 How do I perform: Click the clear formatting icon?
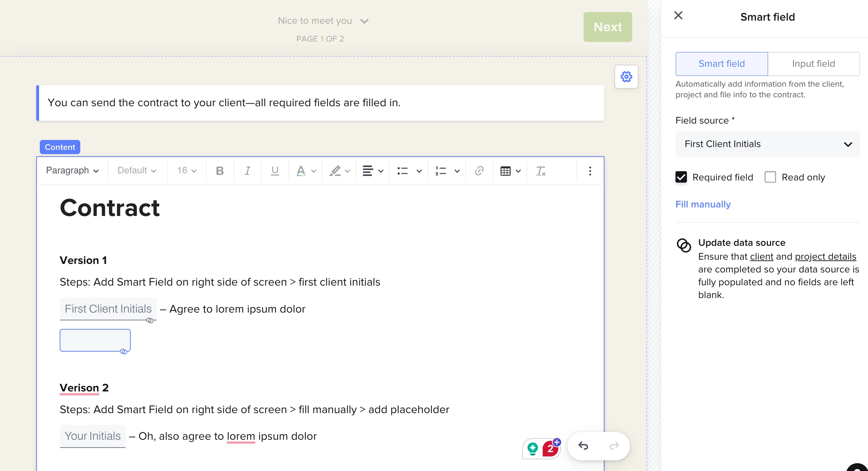(x=541, y=171)
